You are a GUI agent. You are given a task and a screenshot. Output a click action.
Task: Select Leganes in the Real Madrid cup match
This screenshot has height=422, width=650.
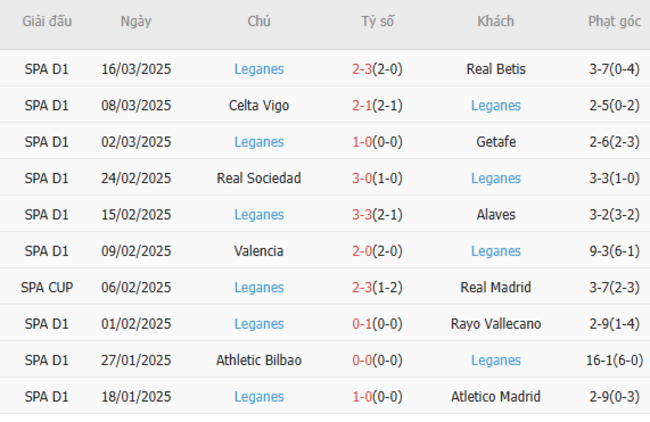[x=259, y=287]
